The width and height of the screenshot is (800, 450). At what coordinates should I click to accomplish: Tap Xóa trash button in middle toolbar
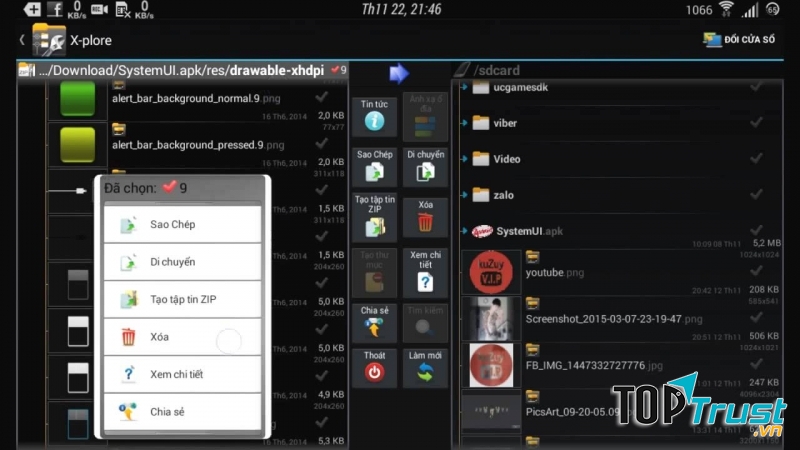click(425, 217)
